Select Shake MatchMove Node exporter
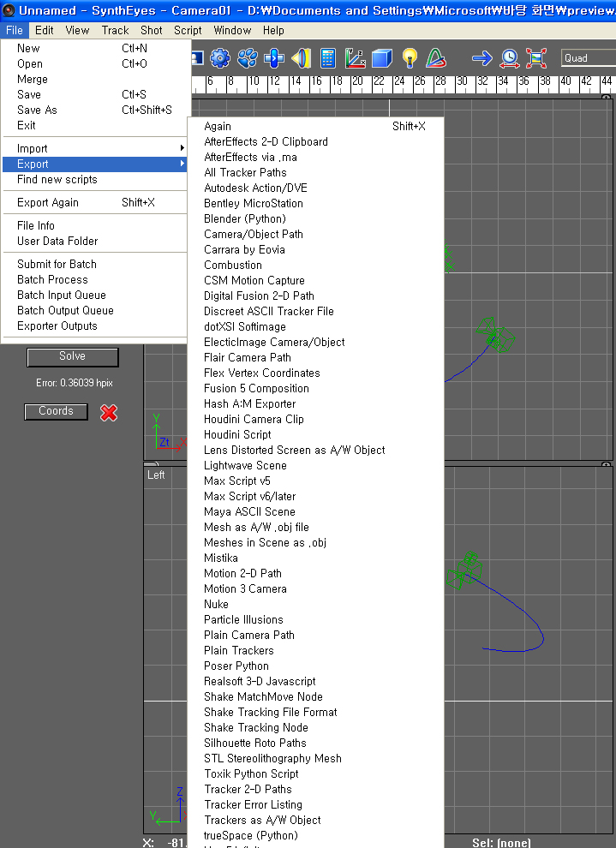 click(315, 696)
